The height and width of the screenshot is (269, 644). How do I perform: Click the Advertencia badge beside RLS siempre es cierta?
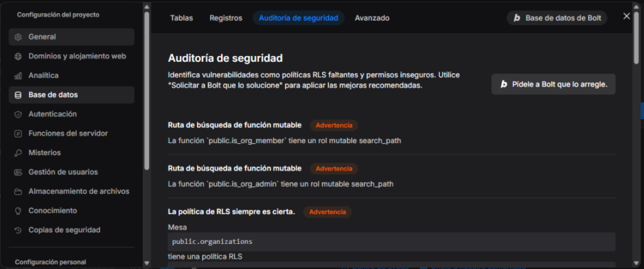point(327,212)
